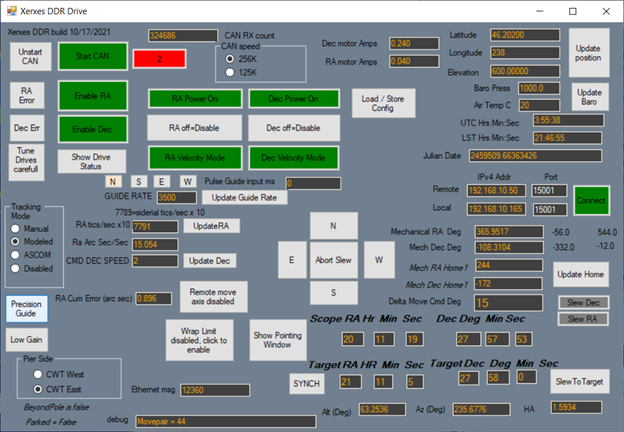The image size is (624, 432).
Task: Click the CMD DEC SPEED field
Action: tap(155, 261)
